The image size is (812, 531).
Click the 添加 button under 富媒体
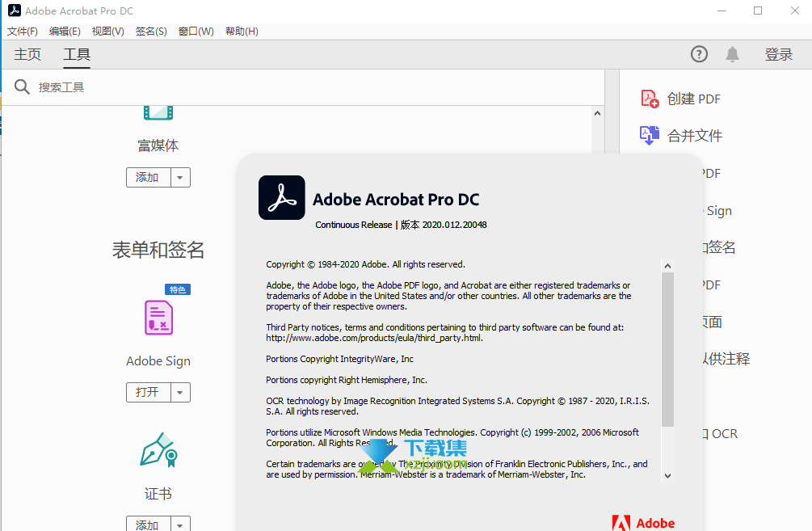pyautogui.click(x=149, y=177)
